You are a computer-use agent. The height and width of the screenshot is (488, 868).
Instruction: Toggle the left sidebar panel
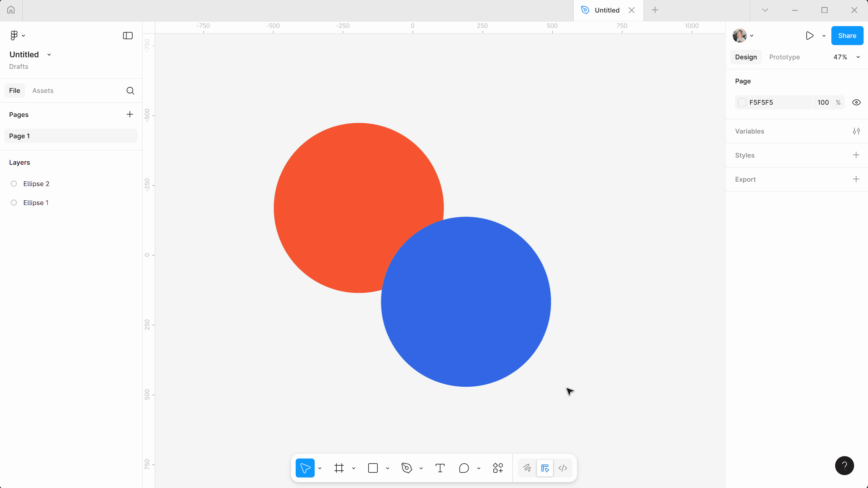127,36
